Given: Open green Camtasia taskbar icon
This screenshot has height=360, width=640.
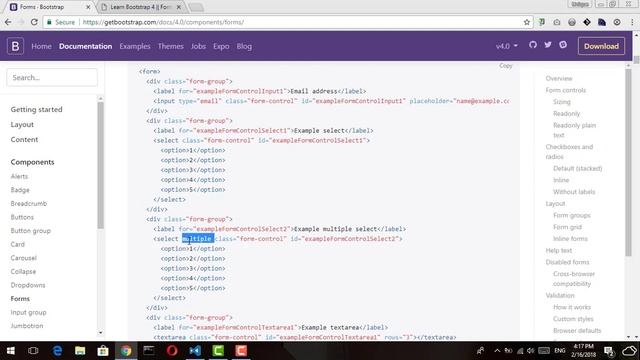Looking at the screenshot, I should [x=218, y=351].
